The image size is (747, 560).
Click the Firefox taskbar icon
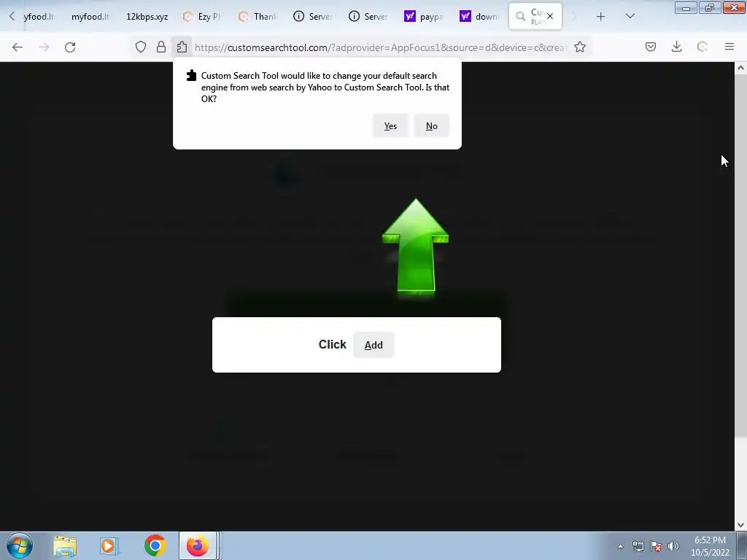click(x=198, y=545)
